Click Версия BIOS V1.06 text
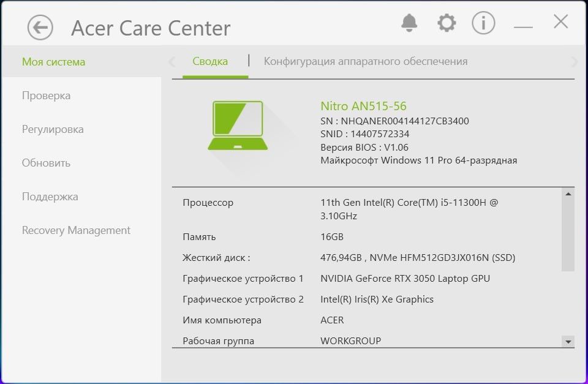The height and width of the screenshot is (384, 588). 364,148
